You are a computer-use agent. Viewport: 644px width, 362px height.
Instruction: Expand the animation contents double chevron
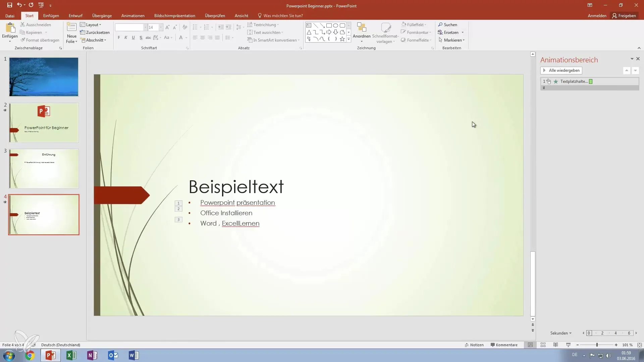544,88
